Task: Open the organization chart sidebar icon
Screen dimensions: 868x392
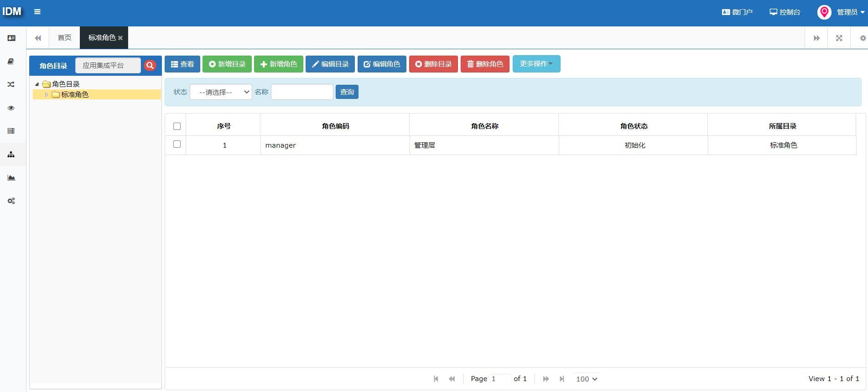Action: tap(11, 155)
